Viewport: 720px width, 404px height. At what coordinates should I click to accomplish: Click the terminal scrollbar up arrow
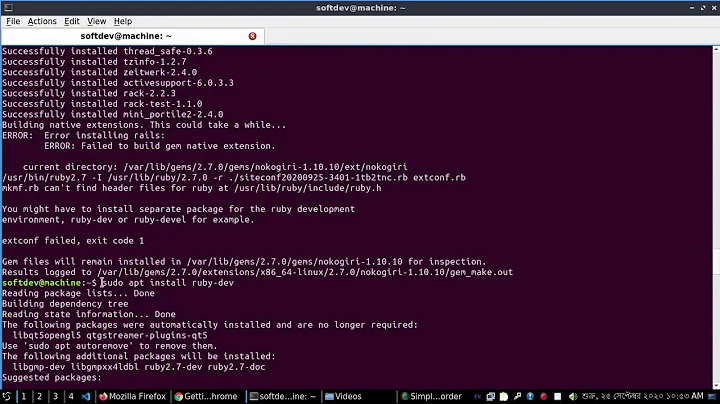716,49
